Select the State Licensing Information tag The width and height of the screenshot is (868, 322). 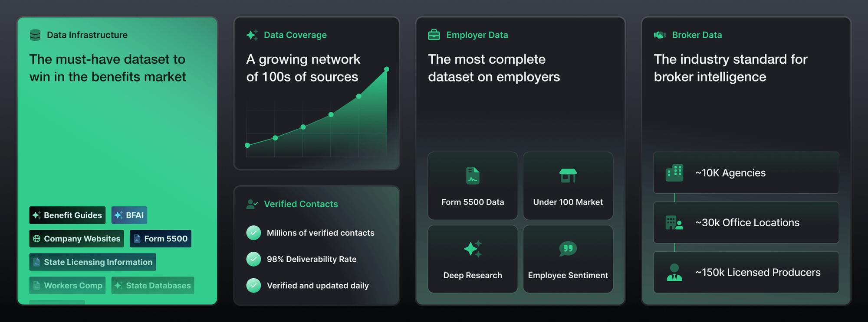coord(93,262)
